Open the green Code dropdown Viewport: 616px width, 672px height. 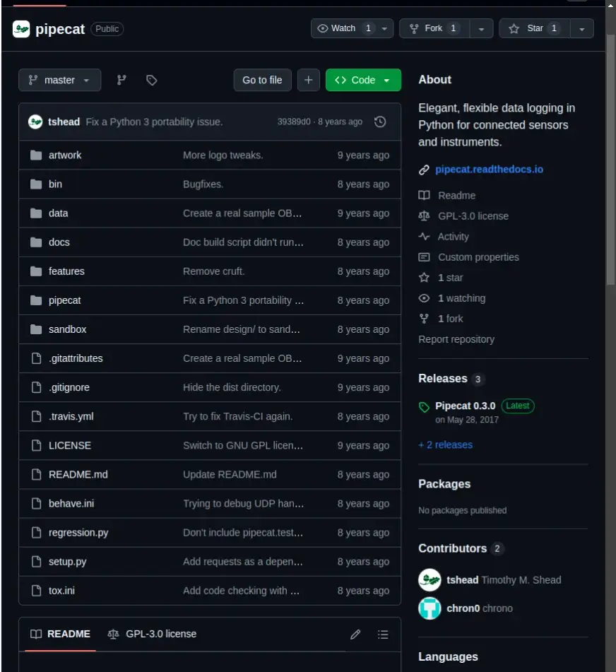(x=363, y=80)
